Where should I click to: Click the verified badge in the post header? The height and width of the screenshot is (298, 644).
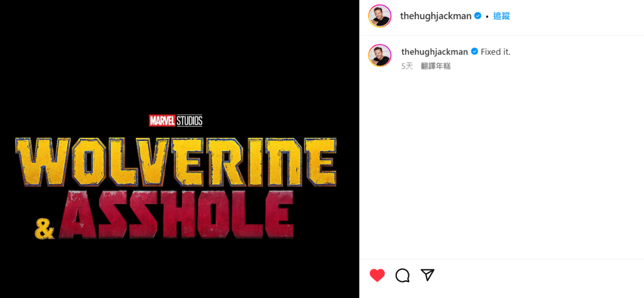click(477, 16)
